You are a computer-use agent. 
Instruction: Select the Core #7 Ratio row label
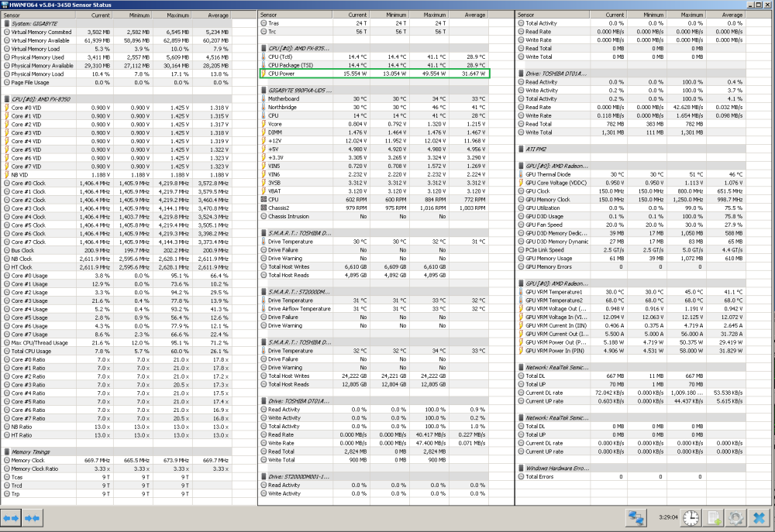point(28,418)
